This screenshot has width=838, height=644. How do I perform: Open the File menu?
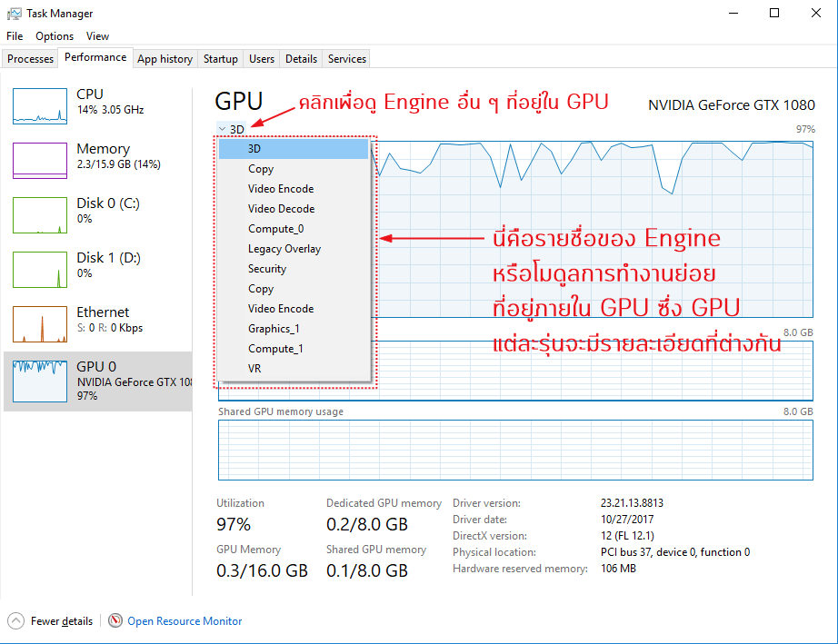pos(14,35)
